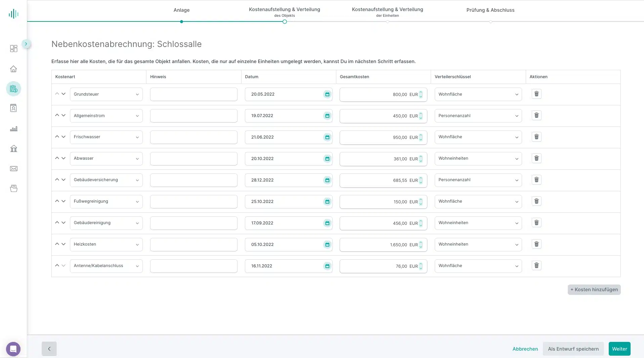Image resolution: width=644 pixels, height=358 pixels.
Task: Go to Prüfung & Abschluss step
Action: 490,10
